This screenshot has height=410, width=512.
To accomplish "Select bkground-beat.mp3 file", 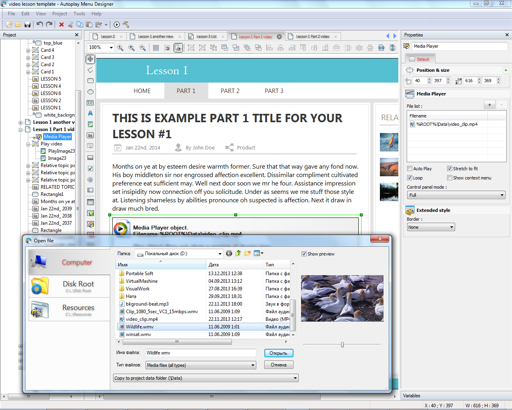I will tap(147, 304).
